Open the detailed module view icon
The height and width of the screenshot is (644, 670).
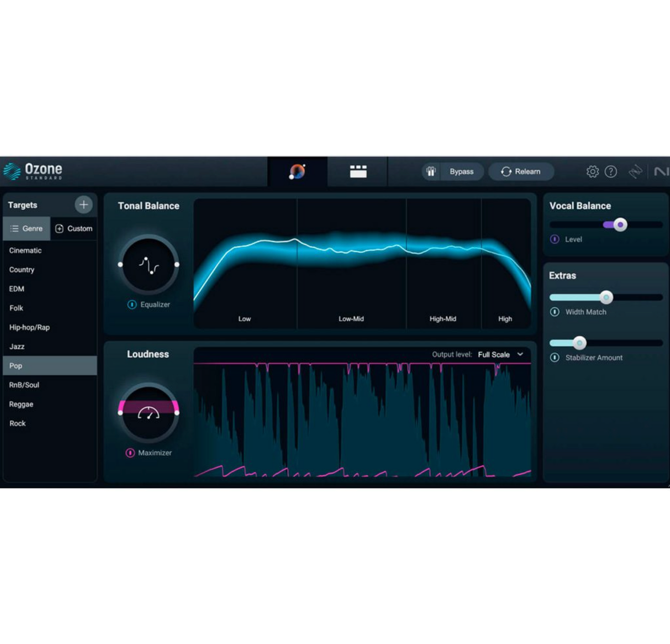pyautogui.click(x=358, y=171)
